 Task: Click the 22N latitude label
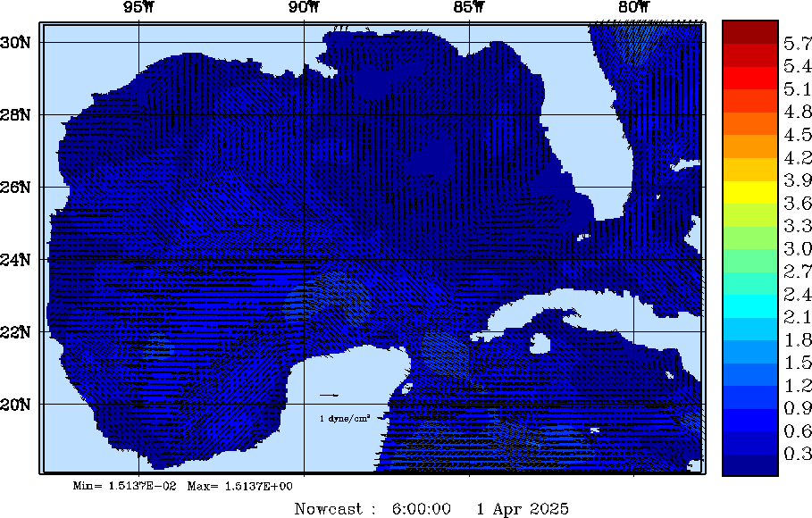point(15,331)
